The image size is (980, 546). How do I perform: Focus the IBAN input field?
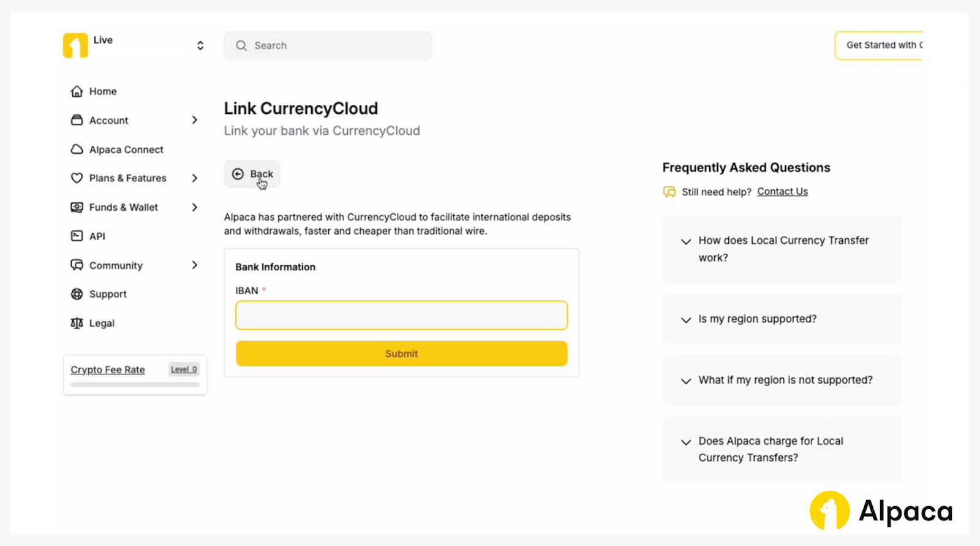(x=401, y=316)
